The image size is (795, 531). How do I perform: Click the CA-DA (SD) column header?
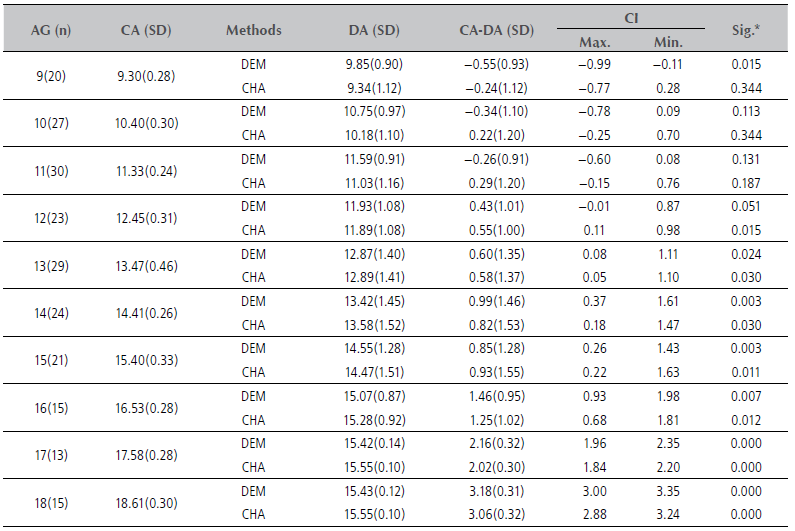pyautogui.click(x=492, y=30)
